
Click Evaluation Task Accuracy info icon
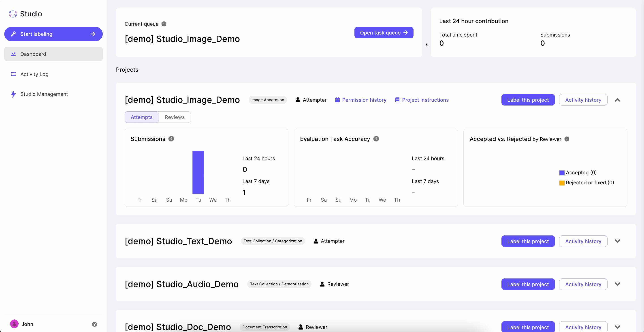pos(376,139)
